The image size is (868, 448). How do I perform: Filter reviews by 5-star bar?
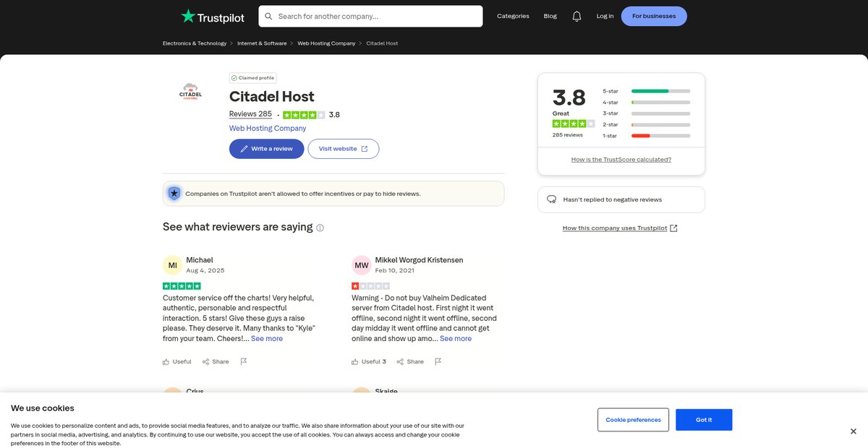[660, 91]
